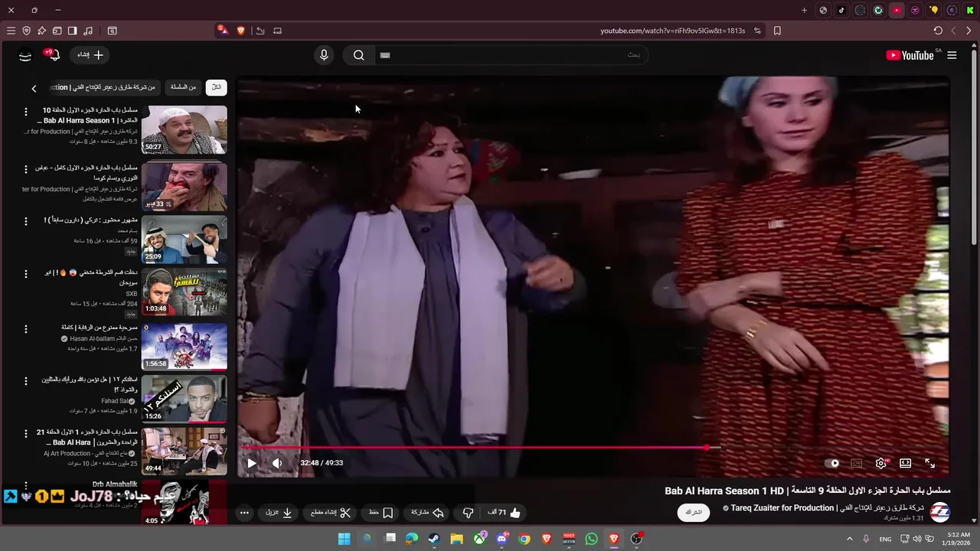
Task: Open YouTube notifications bell
Action: click(x=54, y=55)
